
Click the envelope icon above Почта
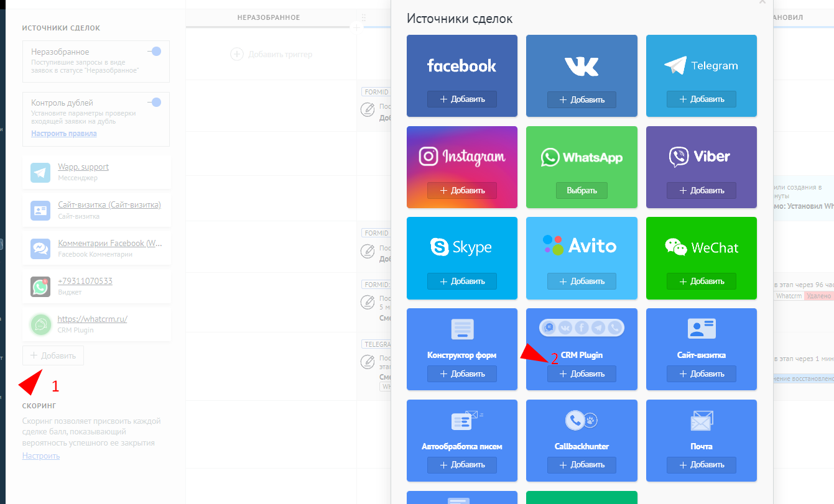click(x=702, y=421)
